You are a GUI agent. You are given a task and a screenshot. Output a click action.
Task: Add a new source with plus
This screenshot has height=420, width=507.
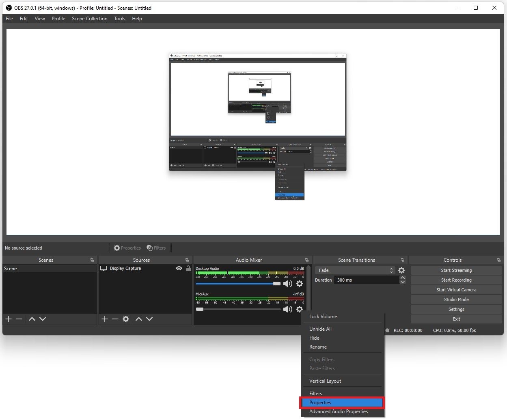[x=105, y=319]
